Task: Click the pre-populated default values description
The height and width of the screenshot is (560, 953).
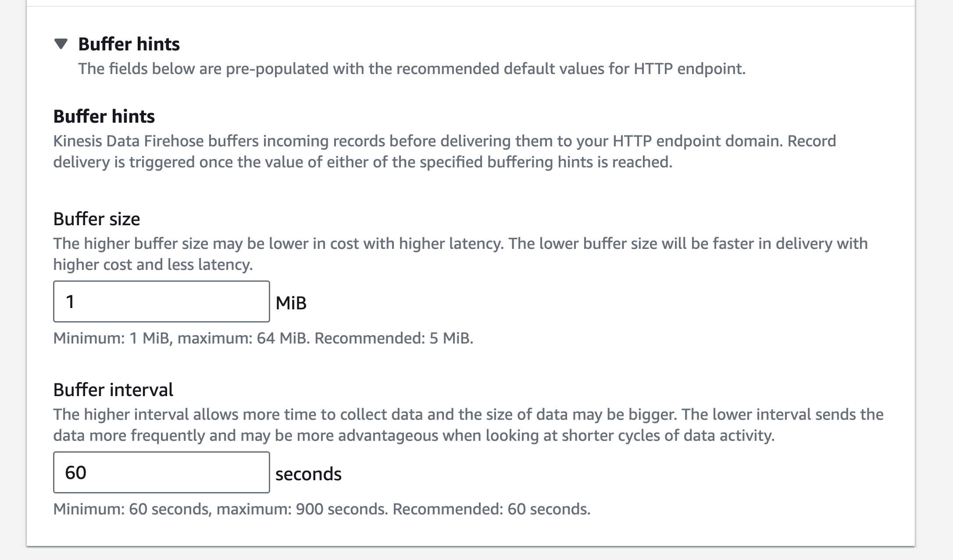Action: [411, 69]
